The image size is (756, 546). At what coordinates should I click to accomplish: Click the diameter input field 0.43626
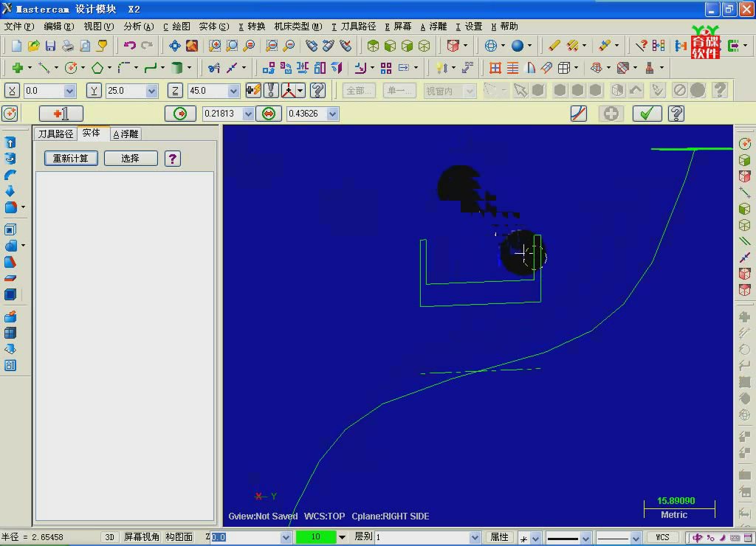click(306, 114)
